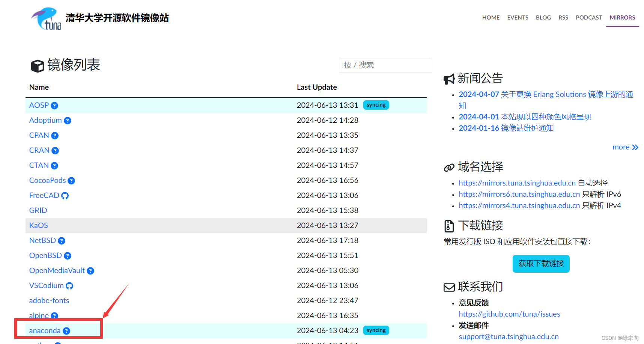
Task: Open the FreeCAD mirror
Action: coord(44,195)
